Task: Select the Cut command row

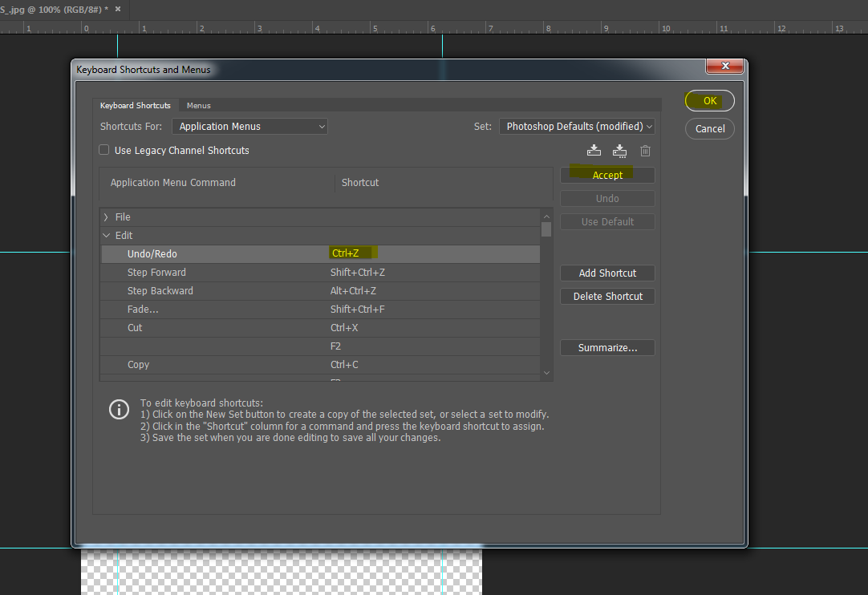Action: click(x=320, y=328)
